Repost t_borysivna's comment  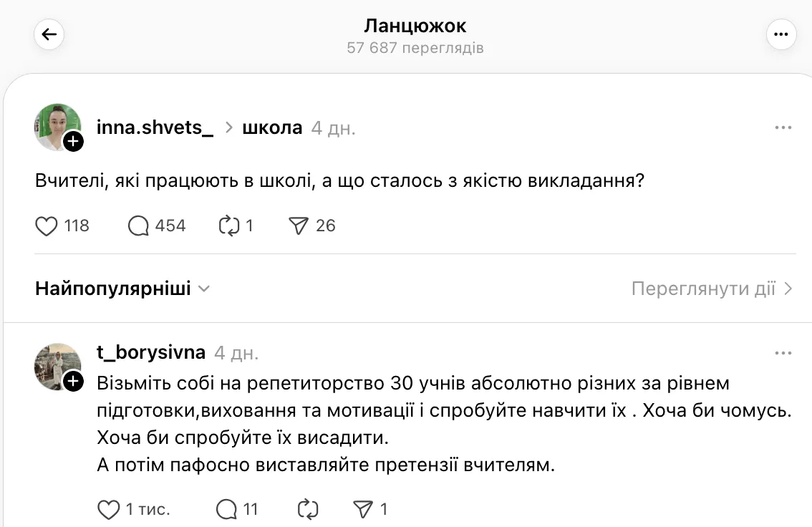(307, 508)
